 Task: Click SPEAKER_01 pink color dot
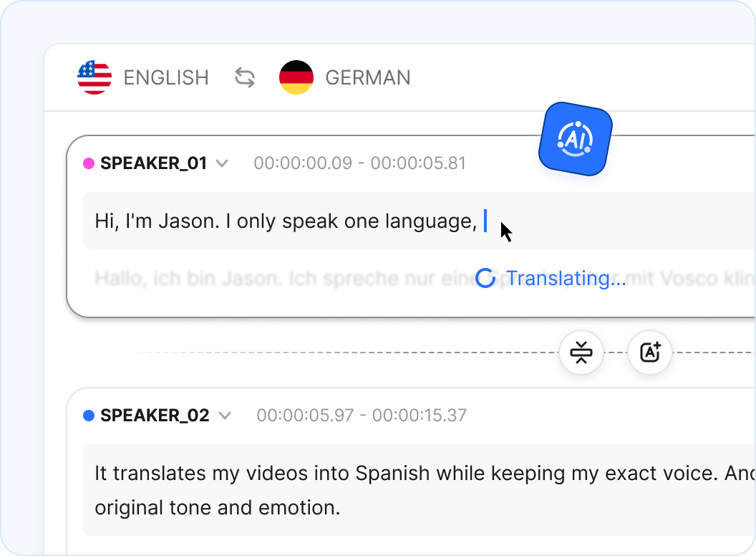coord(89,163)
